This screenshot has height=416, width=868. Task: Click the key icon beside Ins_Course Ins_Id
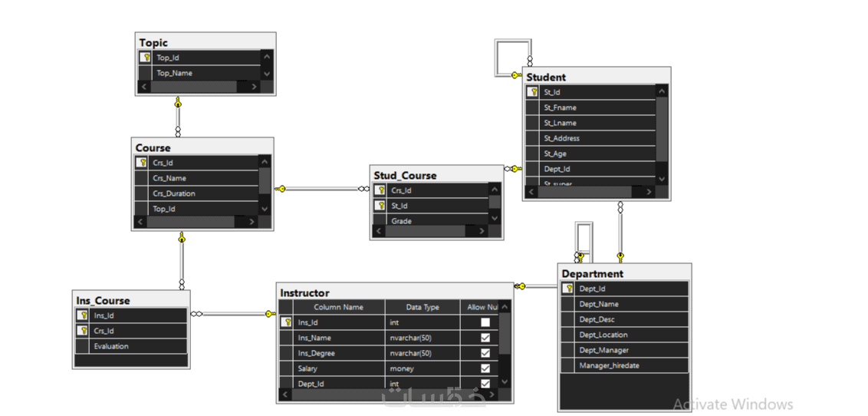tap(83, 315)
